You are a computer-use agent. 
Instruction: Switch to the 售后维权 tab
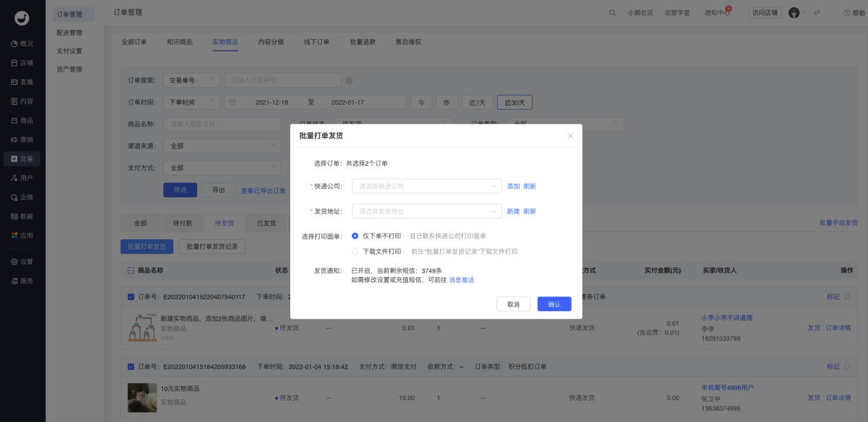[x=409, y=42]
